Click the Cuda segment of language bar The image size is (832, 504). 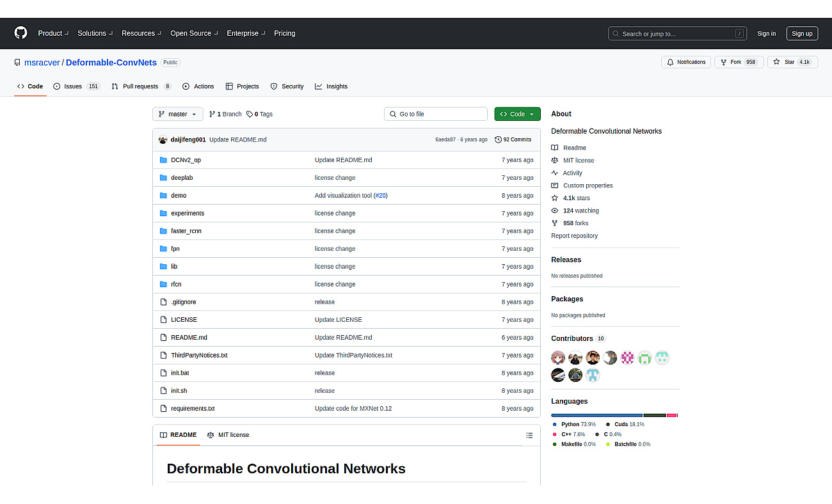point(655,416)
